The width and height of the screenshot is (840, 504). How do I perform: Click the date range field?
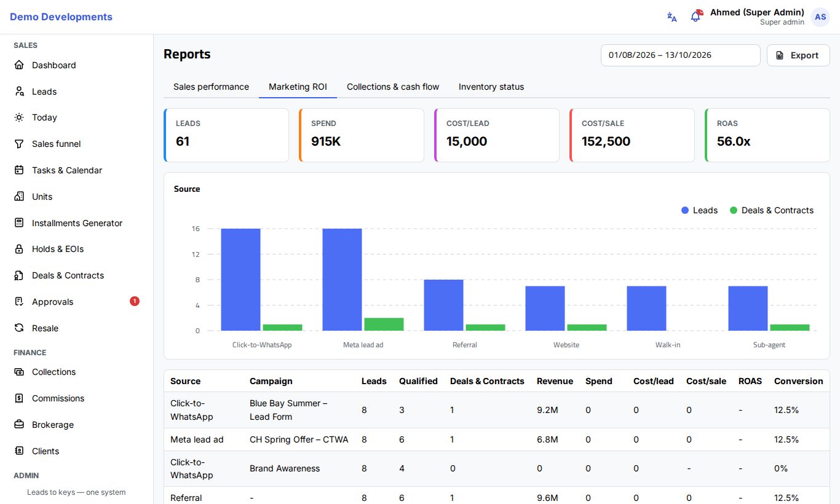(x=681, y=55)
